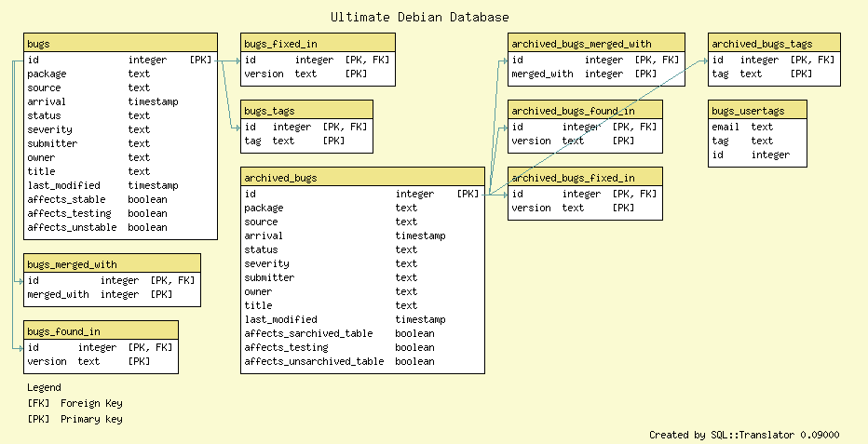
Task: Click 'severity' field in bugs table
Action: point(49,129)
